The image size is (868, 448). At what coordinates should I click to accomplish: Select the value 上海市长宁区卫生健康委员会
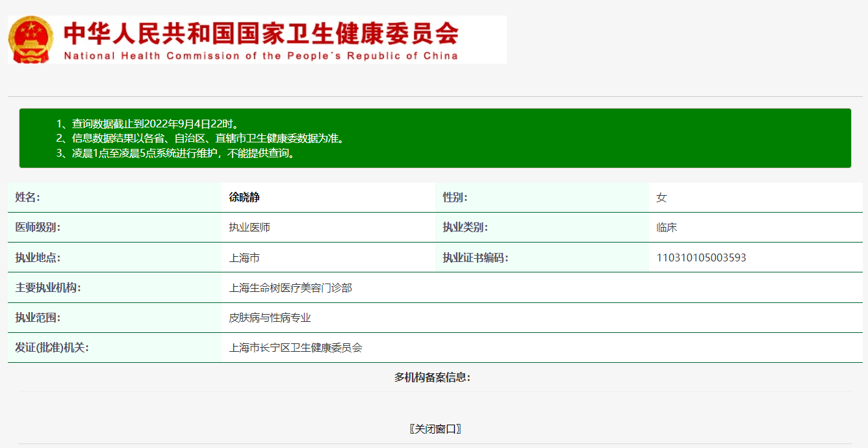click(296, 348)
